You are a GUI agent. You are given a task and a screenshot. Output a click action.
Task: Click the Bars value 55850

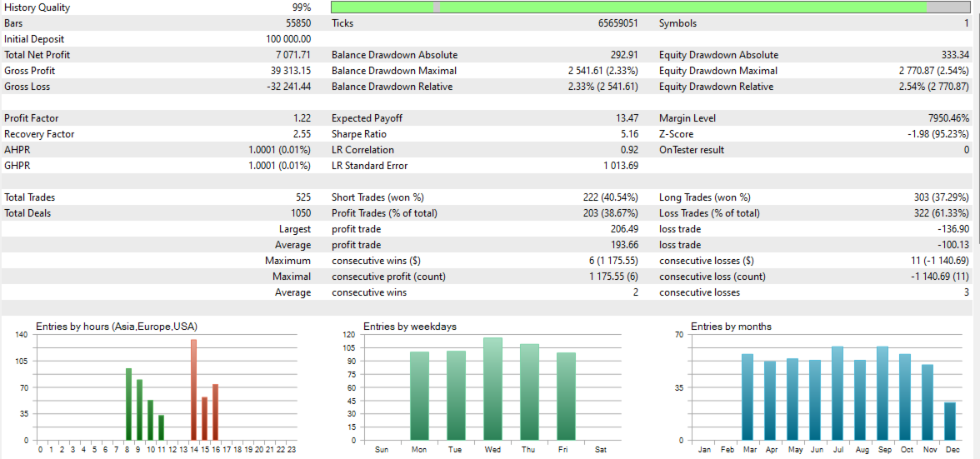pyautogui.click(x=298, y=23)
